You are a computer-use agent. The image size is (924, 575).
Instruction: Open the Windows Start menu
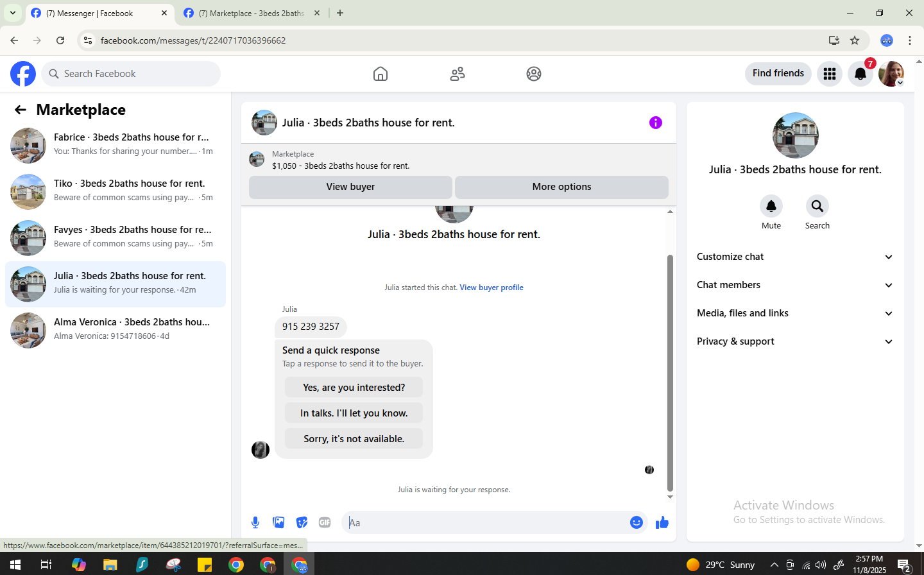click(x=15, y=565)
